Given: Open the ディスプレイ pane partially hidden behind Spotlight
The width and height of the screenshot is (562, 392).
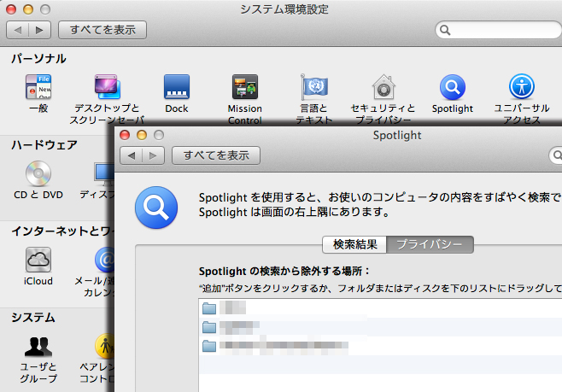Looking at the screenshot, I should tap(104, 173).
